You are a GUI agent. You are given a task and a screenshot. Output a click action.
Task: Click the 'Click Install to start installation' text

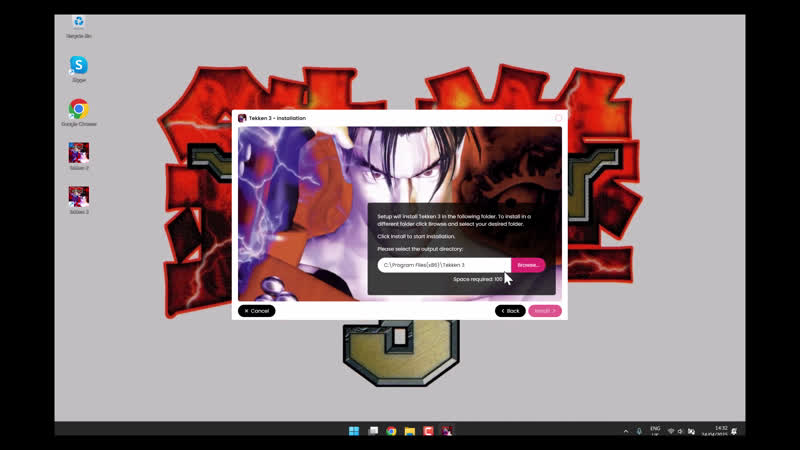416,236
